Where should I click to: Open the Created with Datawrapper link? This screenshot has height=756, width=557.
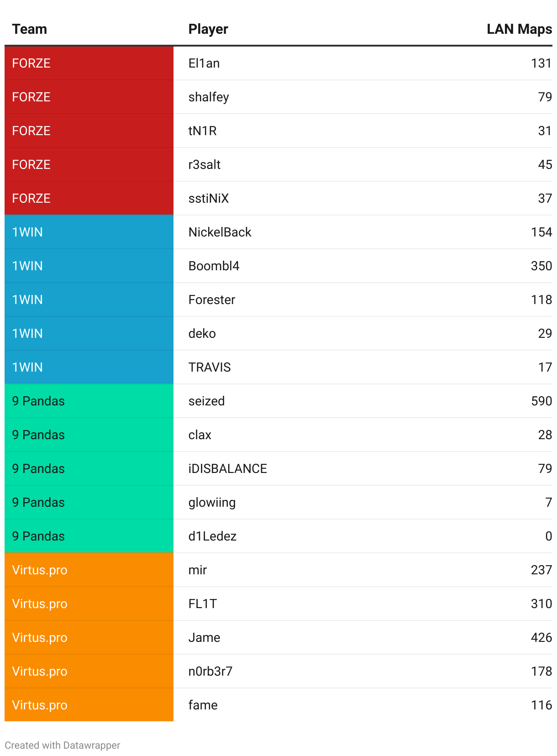63,745
